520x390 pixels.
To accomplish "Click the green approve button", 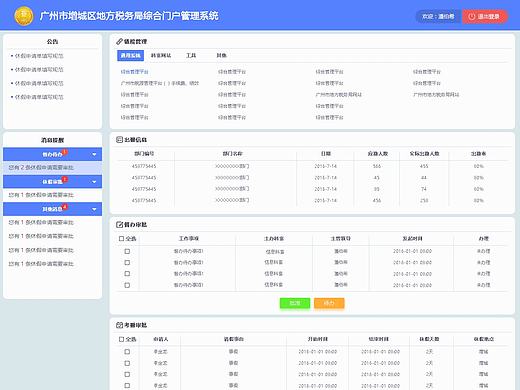I will click(x=295, y=303).
